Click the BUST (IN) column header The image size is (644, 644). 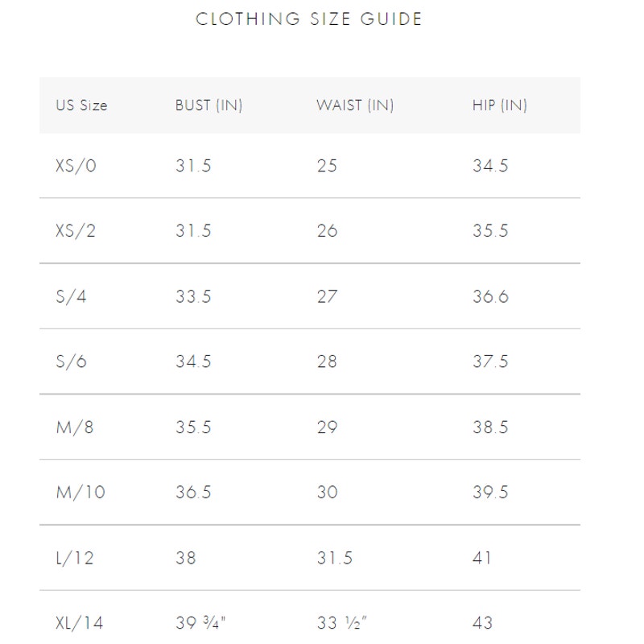point(208,105)
